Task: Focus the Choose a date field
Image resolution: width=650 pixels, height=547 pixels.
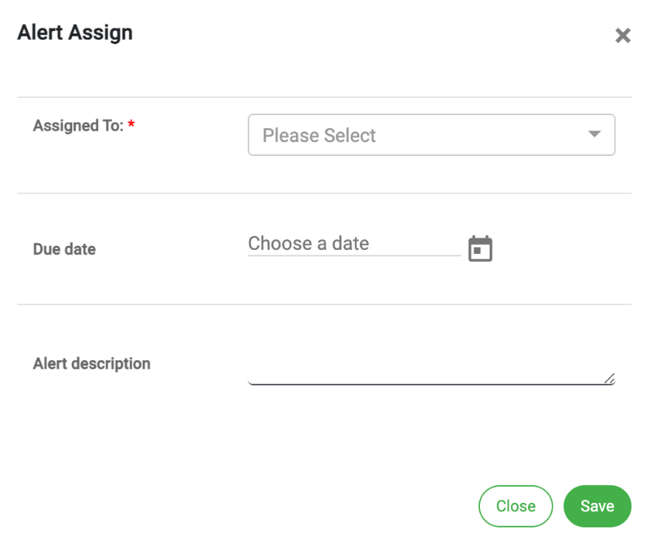Action: point(353,243)
